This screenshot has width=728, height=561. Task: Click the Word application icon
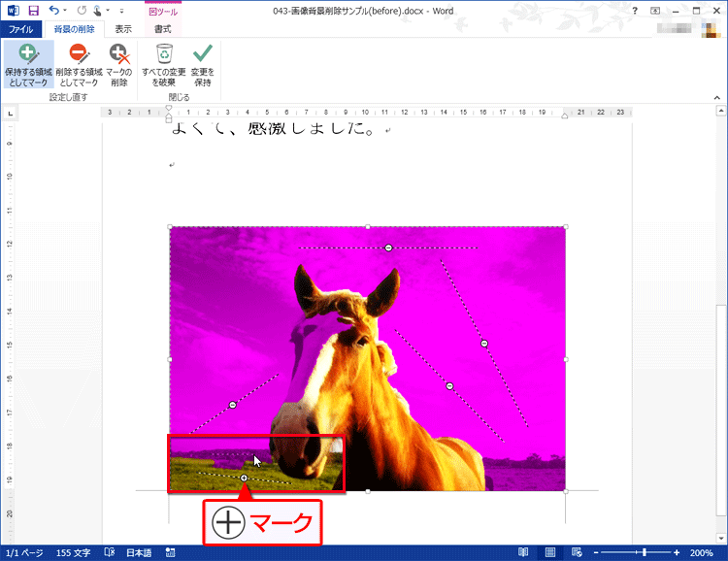pyautogui.click(x=13, y=11)
